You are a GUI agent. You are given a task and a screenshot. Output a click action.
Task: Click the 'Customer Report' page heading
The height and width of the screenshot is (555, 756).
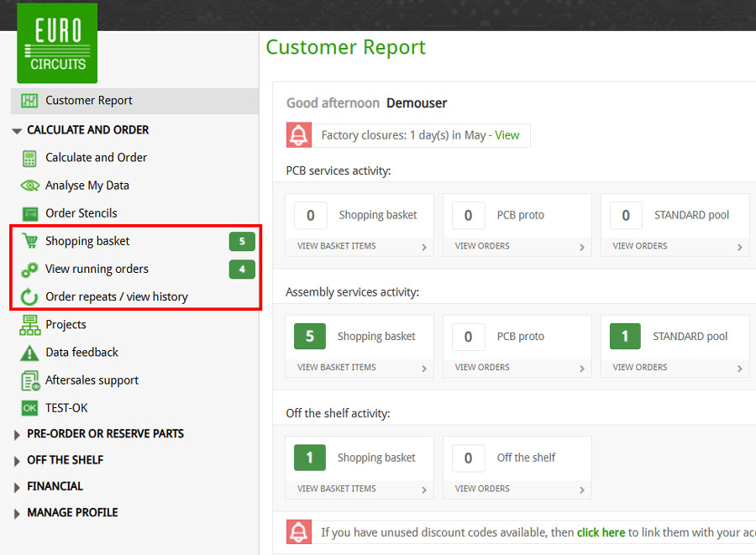click(x=346, y=47)
